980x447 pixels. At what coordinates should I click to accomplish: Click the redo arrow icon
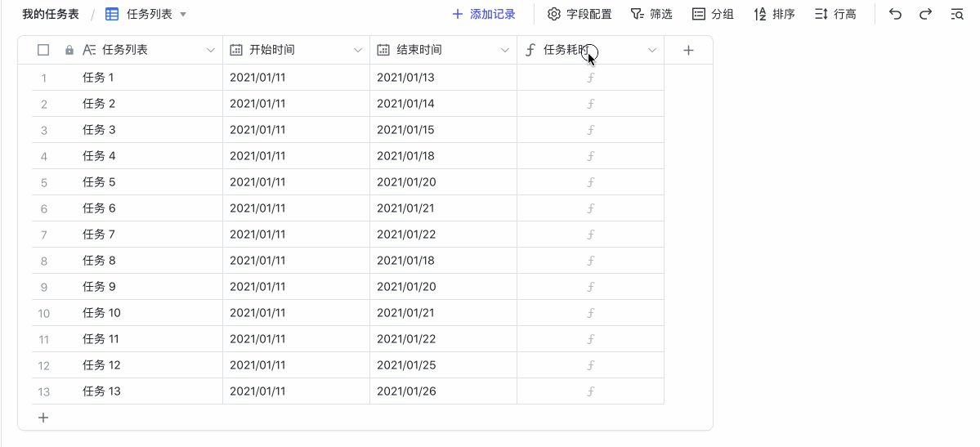[925, 14]
